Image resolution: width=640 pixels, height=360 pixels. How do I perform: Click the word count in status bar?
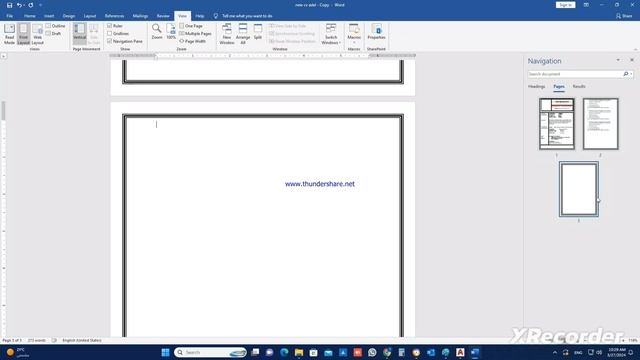36,340
